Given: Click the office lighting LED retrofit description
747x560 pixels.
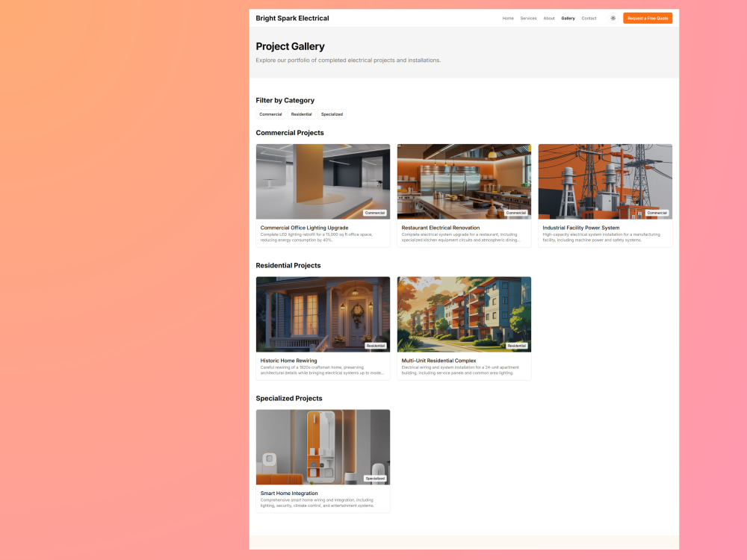Looking at the screenshot, I should click(x=316, y=237).
